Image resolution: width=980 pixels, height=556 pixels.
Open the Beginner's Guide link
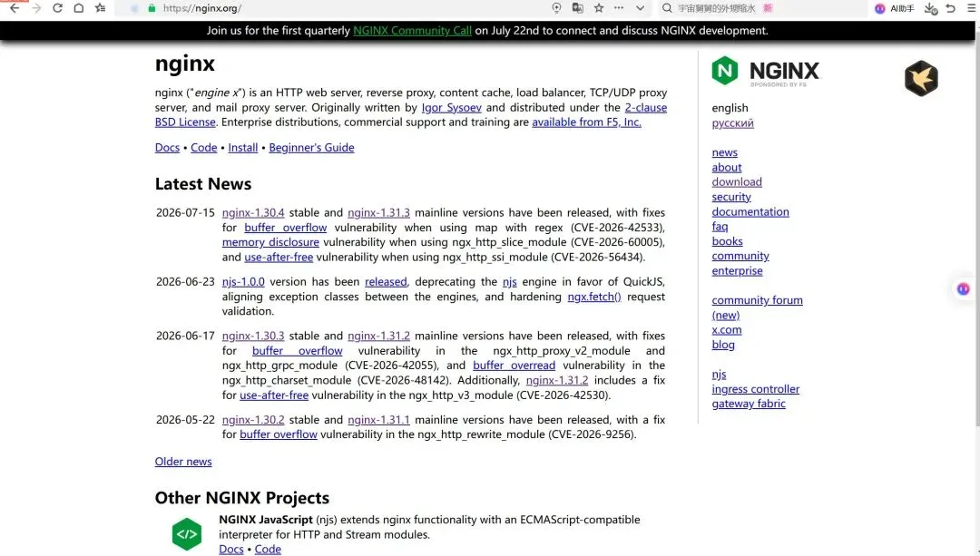[311, 148]
